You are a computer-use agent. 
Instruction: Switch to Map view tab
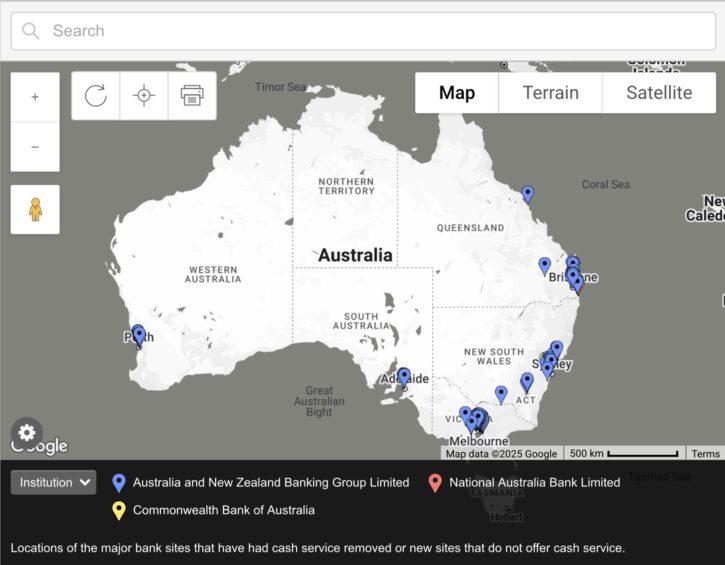coord(457,92)
